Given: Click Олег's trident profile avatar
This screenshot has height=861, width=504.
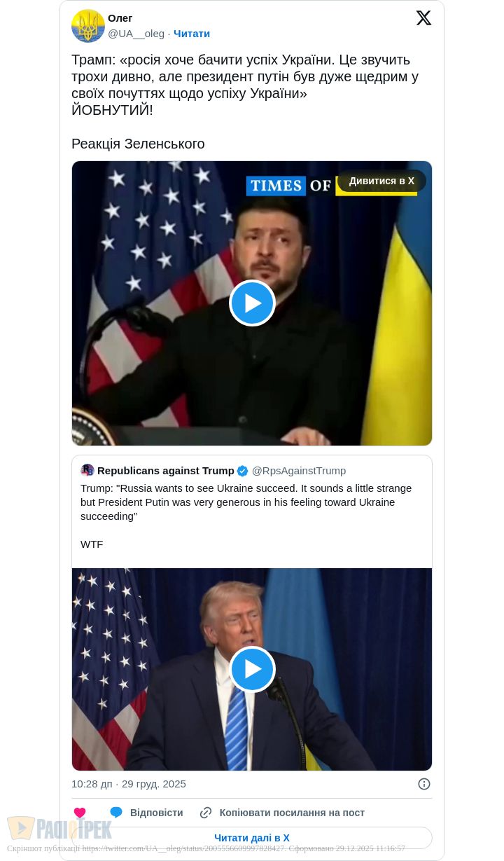Looking at the screenshot, I should (x=88, y=26).
